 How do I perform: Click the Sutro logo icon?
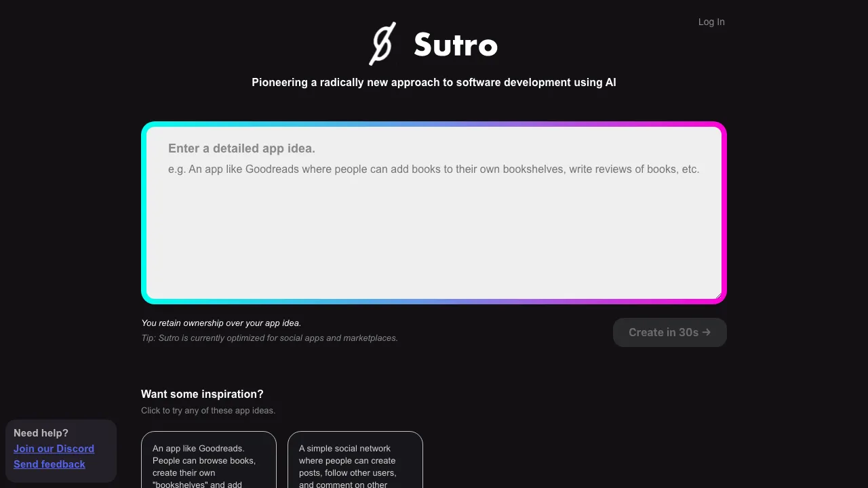coord(382,44)
